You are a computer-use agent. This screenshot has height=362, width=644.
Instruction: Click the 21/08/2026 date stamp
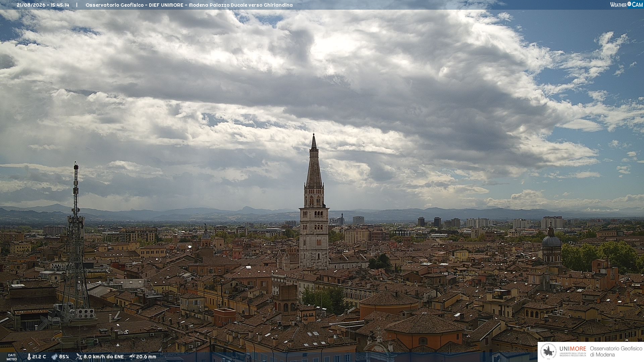tap(31, 5)
